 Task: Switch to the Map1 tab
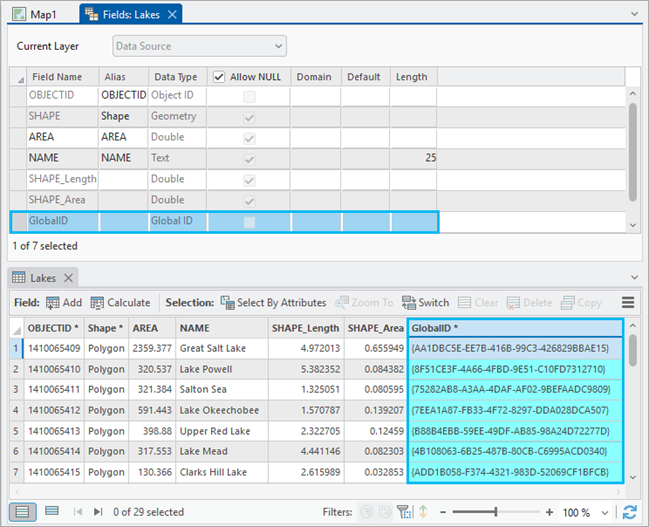point(40,14)
